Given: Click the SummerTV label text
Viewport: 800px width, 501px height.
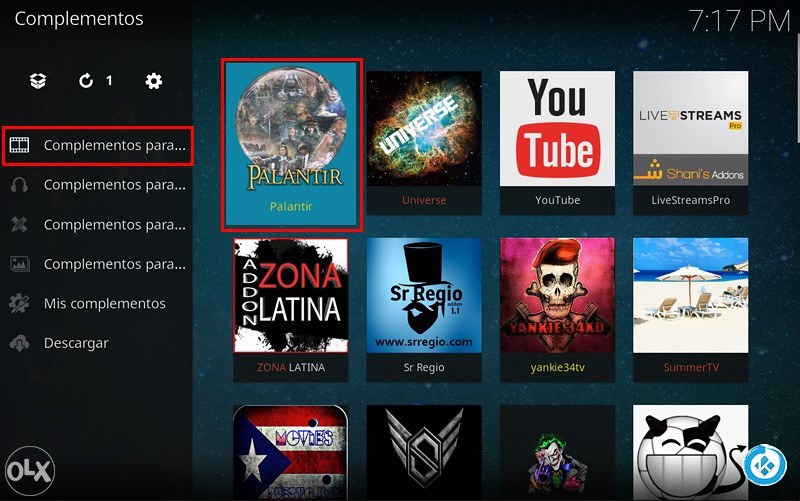Looking at the screenshot, I should (691, 367).
